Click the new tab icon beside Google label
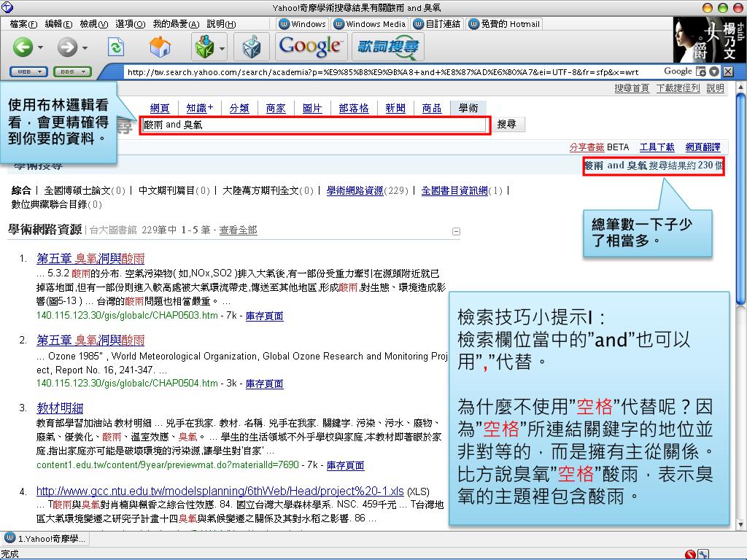The image size is (747, 560). pyautogui.click(x=701, y=72)
